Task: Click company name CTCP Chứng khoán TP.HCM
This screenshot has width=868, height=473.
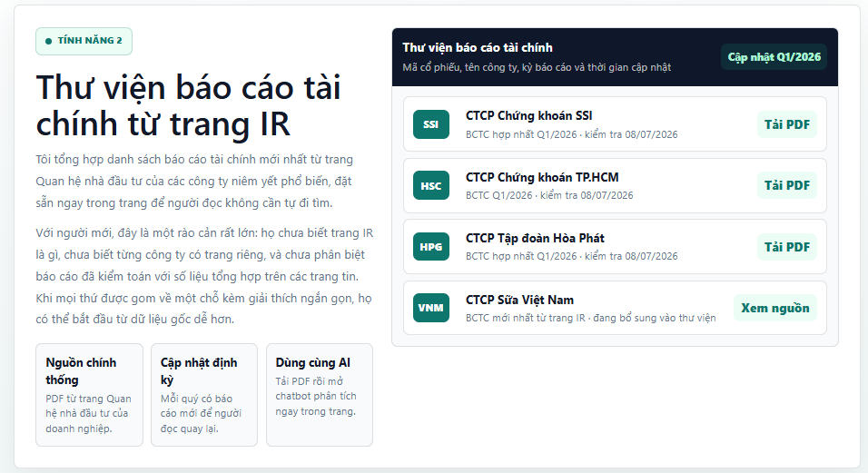Action: 542,177
